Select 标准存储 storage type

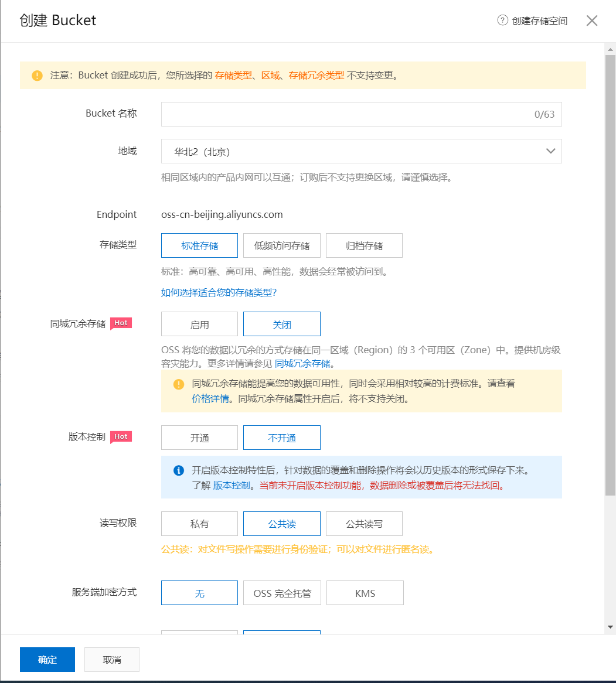[x=199, y=245]
